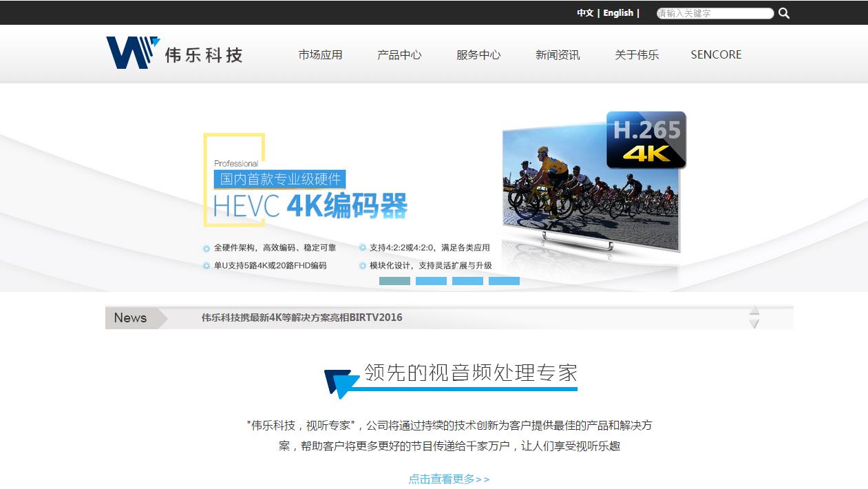Open the BIRTV2016 news headline

click(x=301, y=318)
